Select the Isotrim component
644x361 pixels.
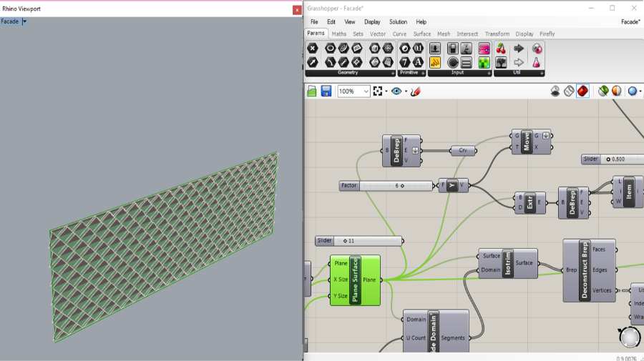(x=507, y=263)
